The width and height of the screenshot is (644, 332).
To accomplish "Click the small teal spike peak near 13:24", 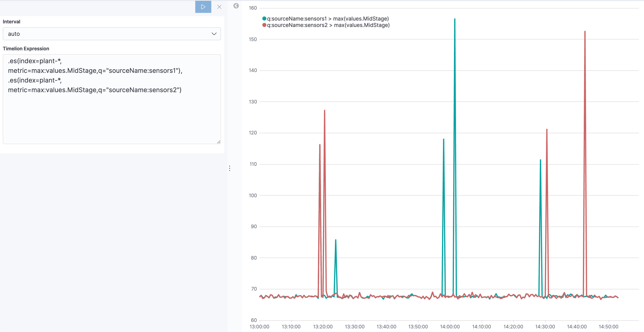I will [335, 240].
